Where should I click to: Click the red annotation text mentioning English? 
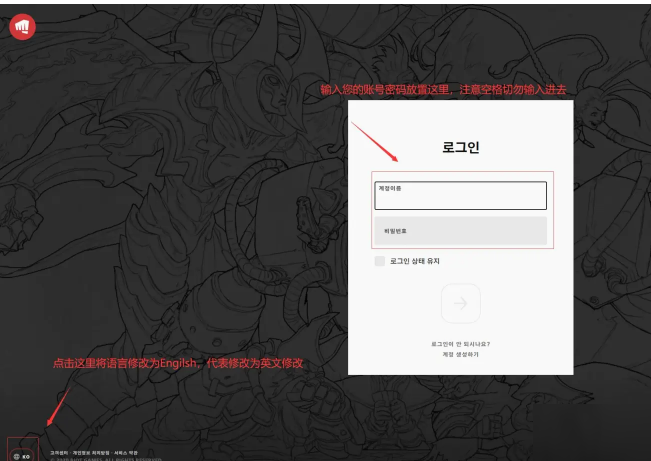click(x=177, y=364)
